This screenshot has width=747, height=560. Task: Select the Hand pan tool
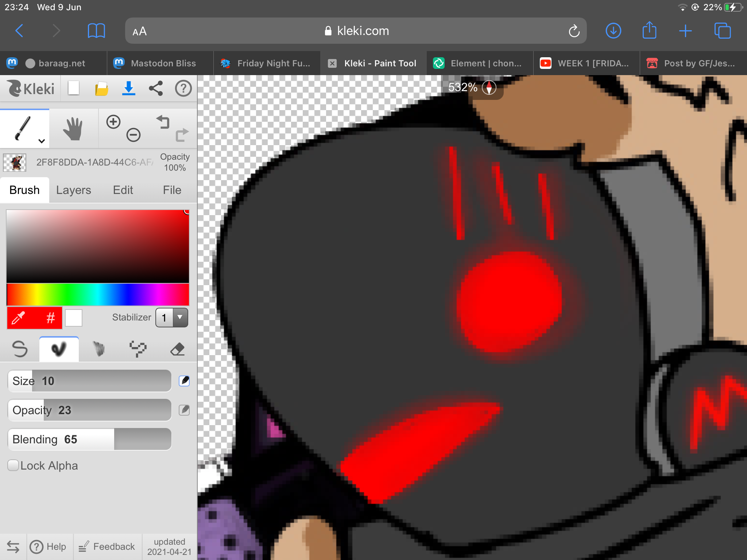73,128
